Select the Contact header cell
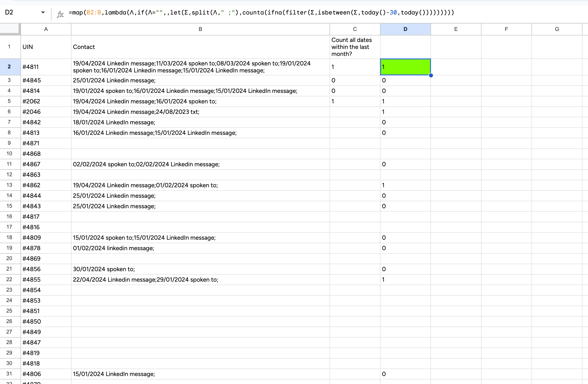The width and height of the screenshot is (588, 384). pyautogui.click(x=200, y=47)
